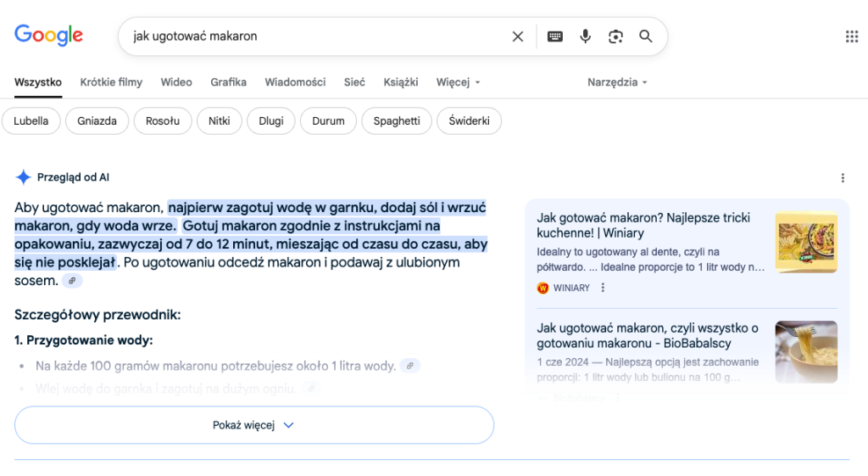Open the Narzędzia tools dropdown
The width and height of the screenshot is (868, 476).
(x=617, y=82)
